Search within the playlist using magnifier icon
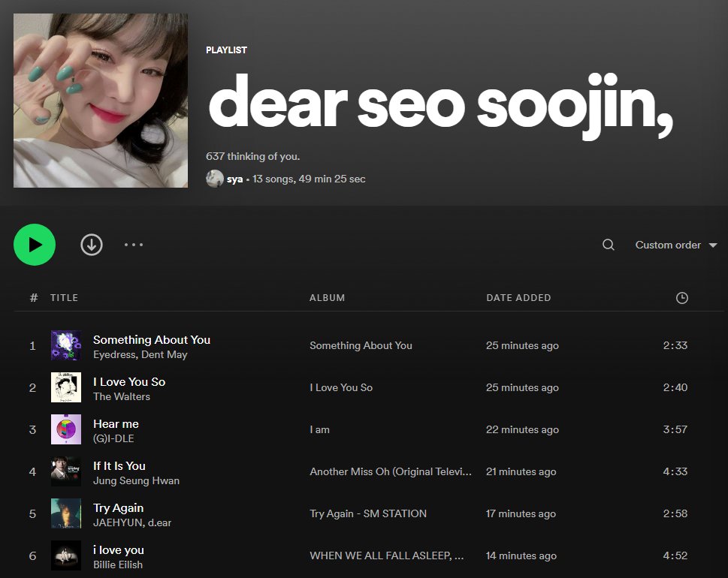 609,245
